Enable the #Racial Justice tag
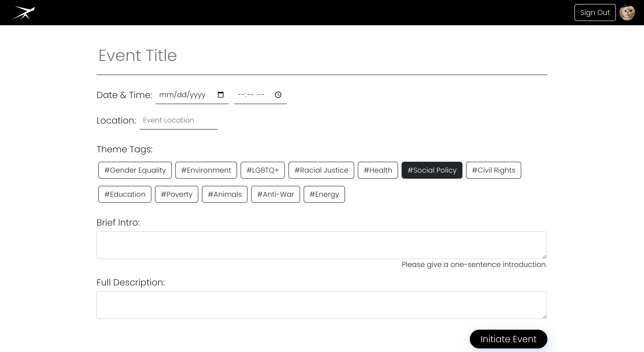The width and height of the screenshot is (644, 352). point(321,170)
